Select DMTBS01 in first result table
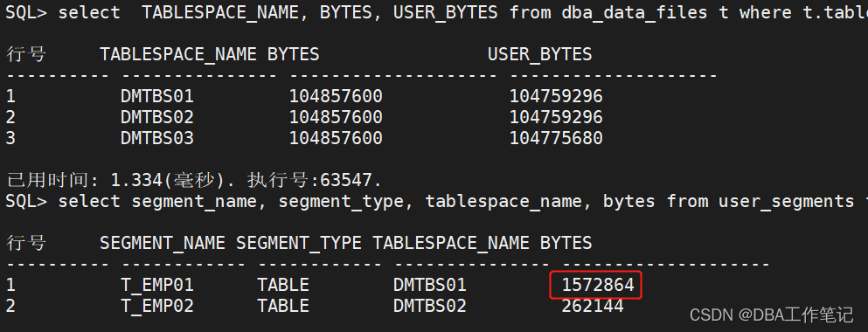The width and height of the screenshot is (868, 332). tap(157, 96)
